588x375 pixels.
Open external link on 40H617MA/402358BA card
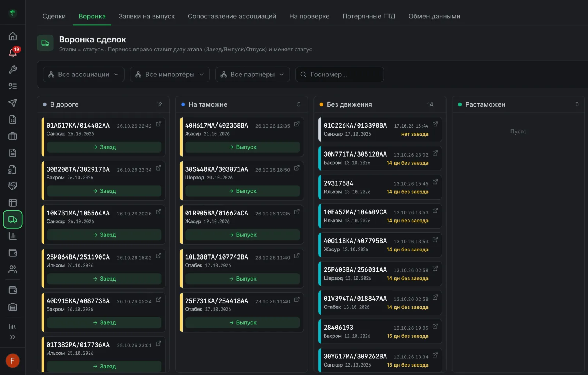297,124
